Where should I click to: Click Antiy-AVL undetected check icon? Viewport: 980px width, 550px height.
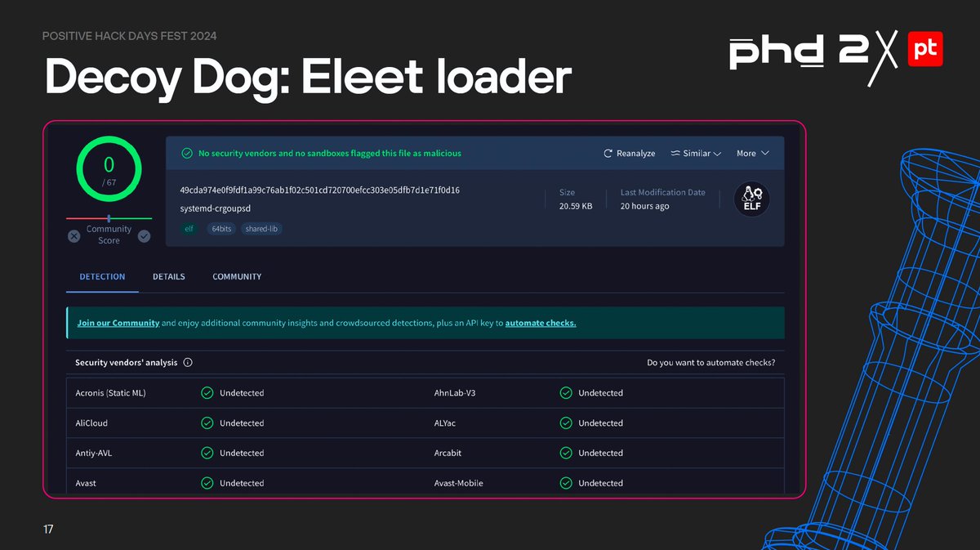[x=207, y=453]
